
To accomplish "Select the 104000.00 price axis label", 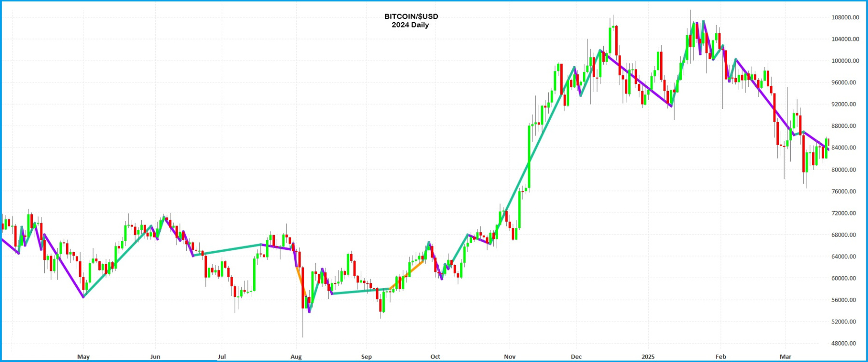I will tap(845, 39).
